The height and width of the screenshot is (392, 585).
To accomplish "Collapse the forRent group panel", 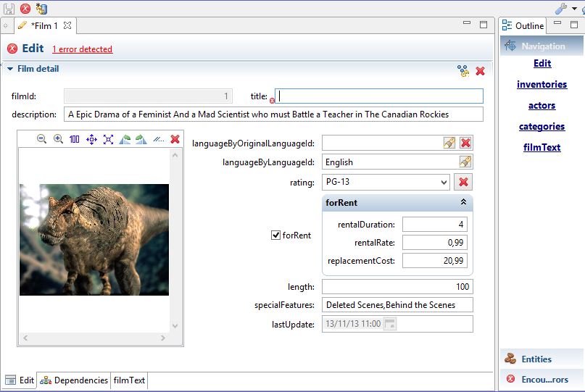I will (x=463, y=203).
